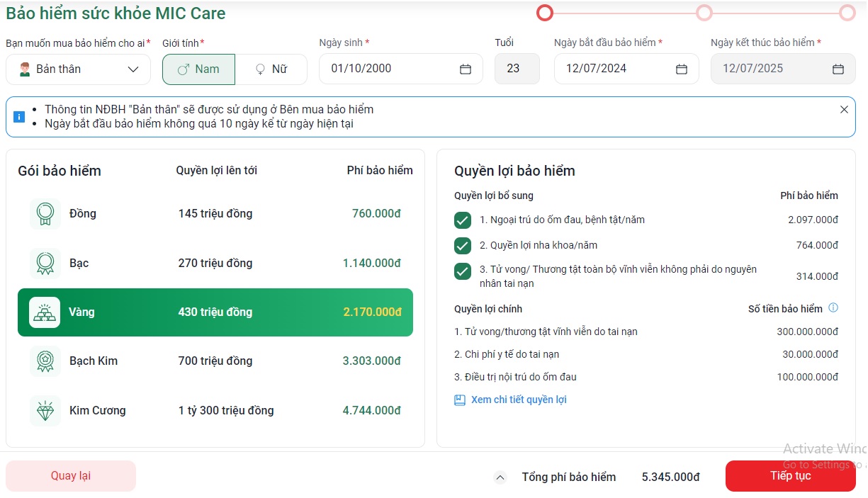Click the 314.000đ fee amount
The height and width of the screenshot is (498, 868).
click(x=817, y=277)
